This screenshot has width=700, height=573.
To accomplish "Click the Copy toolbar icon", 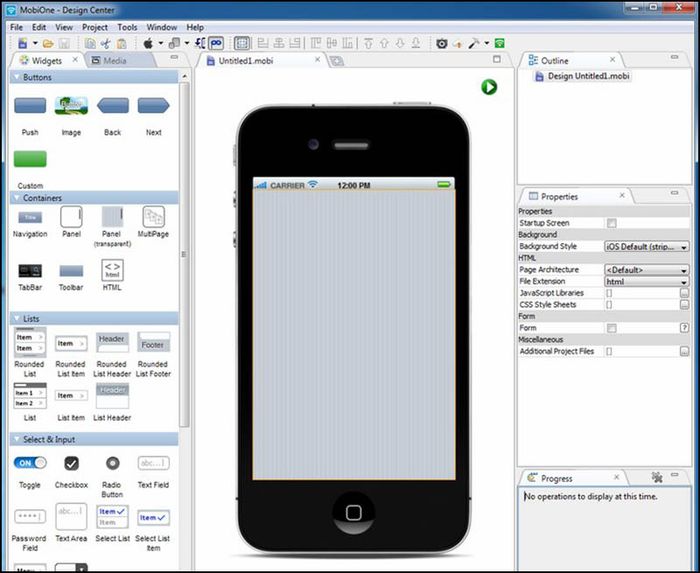I will 90,43.
